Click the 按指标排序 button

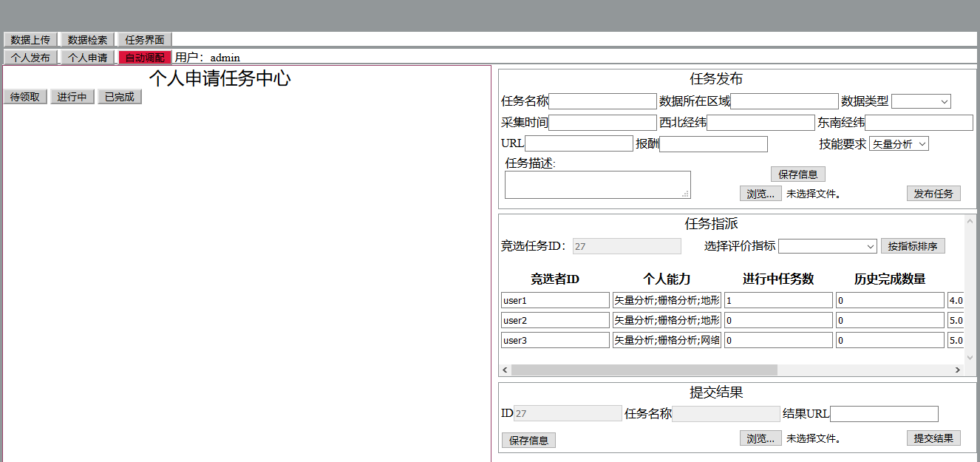(x=913, y=246)
